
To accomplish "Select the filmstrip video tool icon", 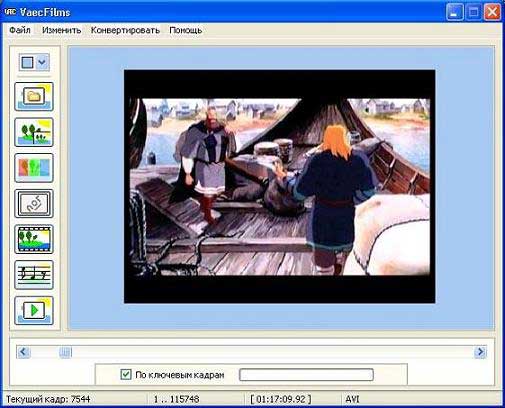I will coord(34,239).
